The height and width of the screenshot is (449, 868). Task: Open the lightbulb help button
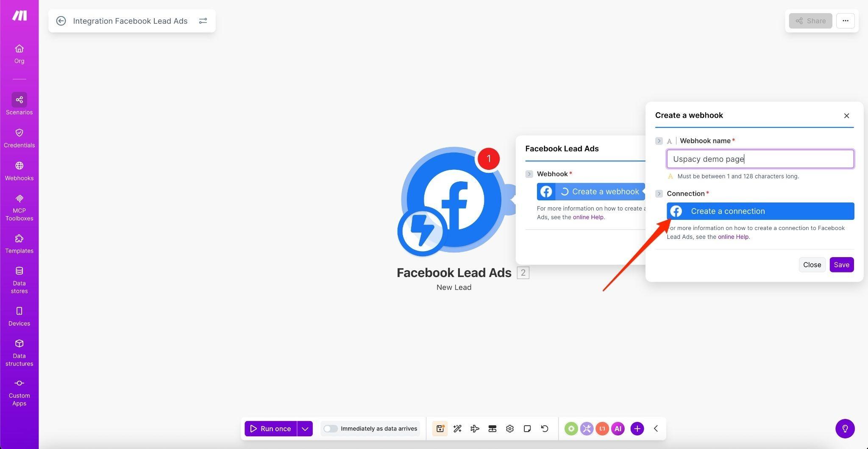pos(845,429)
